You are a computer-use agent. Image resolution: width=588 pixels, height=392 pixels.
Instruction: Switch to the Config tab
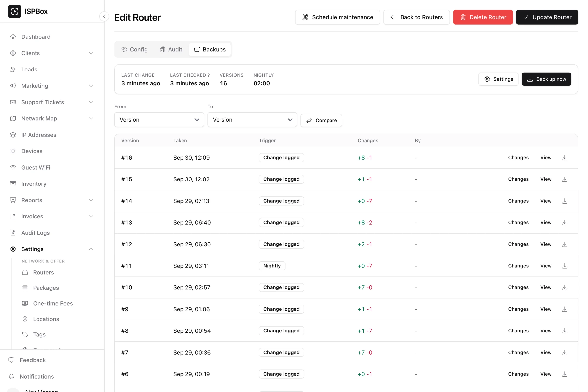[135, 49]
